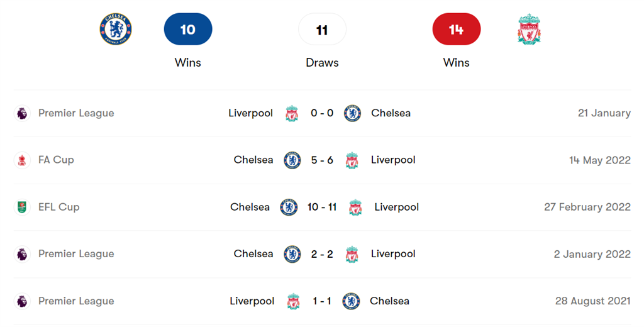Click the 28 August 2021 match date
This screenshot has height=327, width=644.
tap(592, 301)
